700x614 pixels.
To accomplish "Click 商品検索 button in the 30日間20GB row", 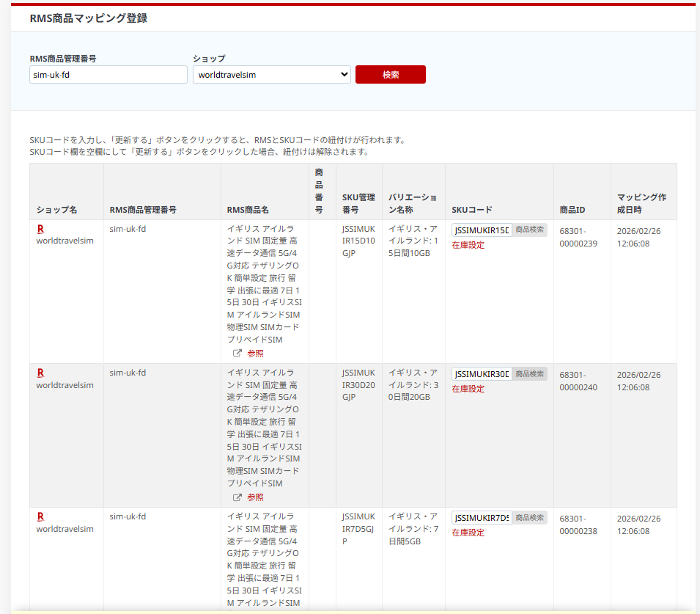I will pyautogui.click(x=529, y=373).
